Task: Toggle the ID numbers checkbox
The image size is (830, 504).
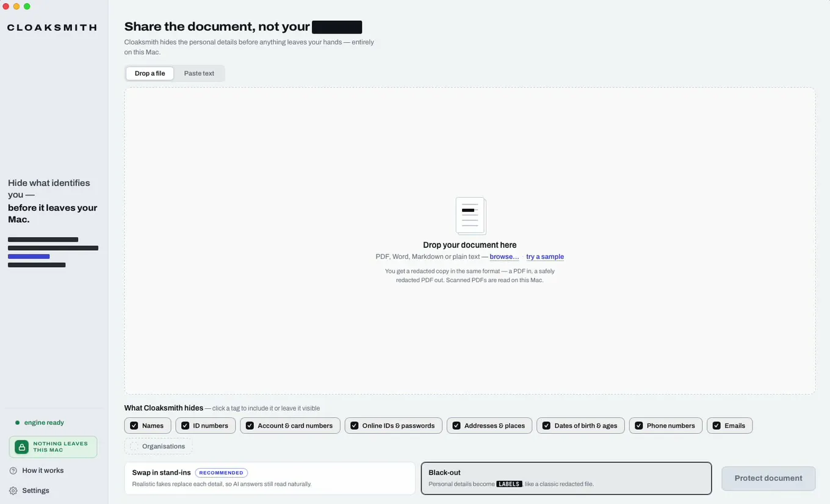Action: click(186, 426)
